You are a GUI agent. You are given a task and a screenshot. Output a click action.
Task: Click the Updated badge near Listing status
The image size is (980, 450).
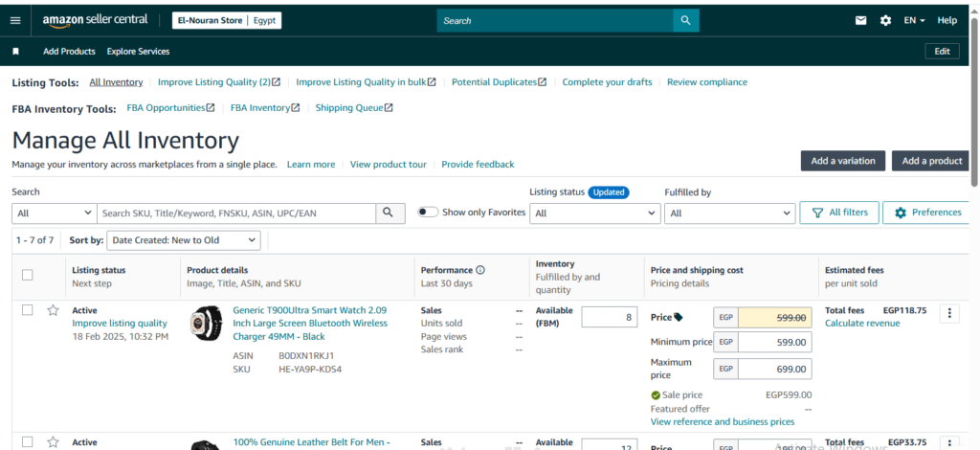(609, 192)
